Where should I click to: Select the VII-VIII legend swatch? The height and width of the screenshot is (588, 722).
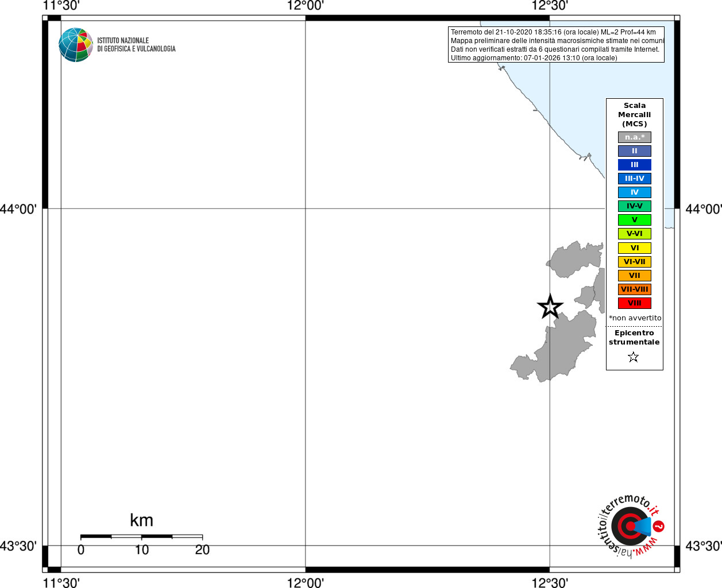[x=635, y=289]
